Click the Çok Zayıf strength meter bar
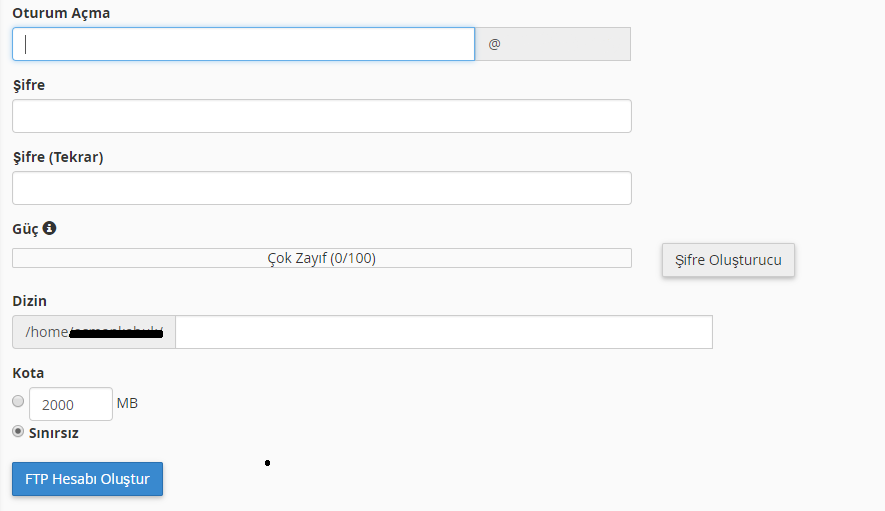Screen dimensions: 885x511 click(322, 258)
